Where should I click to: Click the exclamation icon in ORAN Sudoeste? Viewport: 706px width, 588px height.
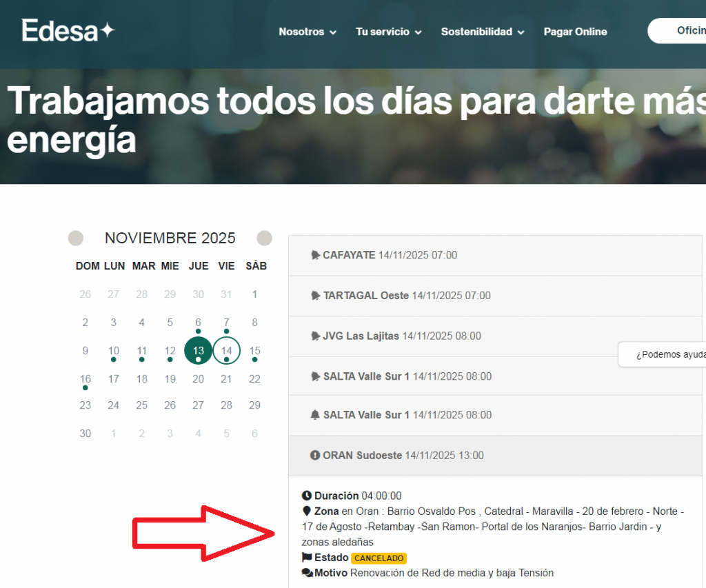[315, 455]
